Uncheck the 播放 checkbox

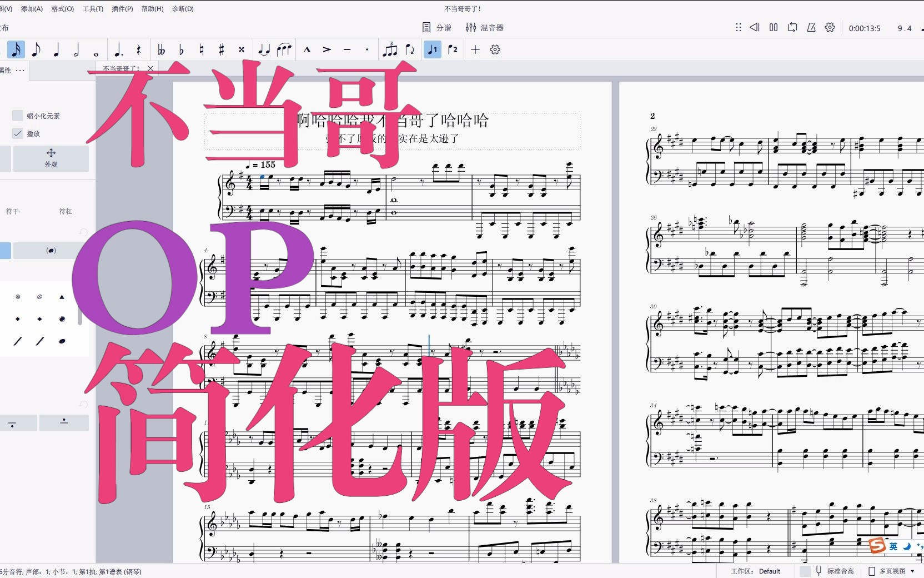click(18, 133)
